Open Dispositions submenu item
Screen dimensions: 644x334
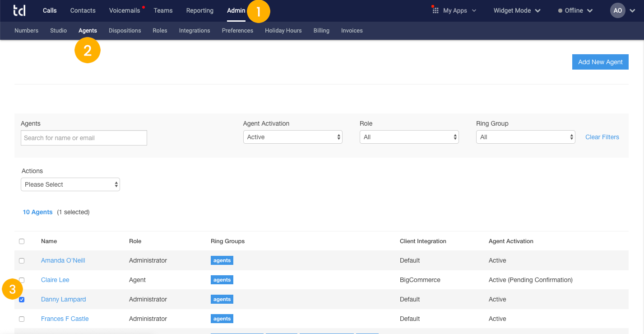[x=125, y=31]
